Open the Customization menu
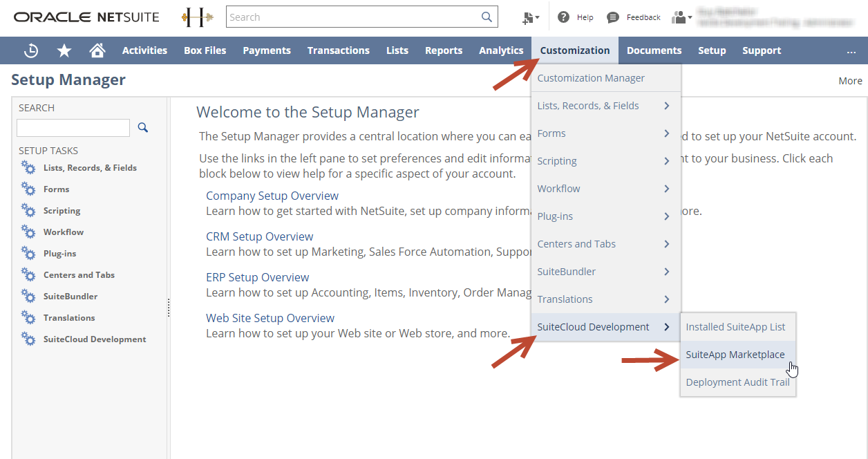Screen dimensions: 868x459 tap(575, 50)
